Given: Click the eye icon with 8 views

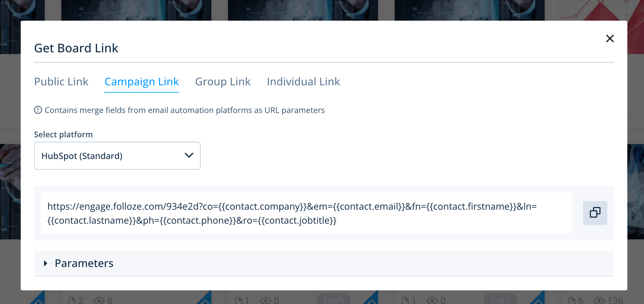Looking at the screenshot, I should 99,300.
